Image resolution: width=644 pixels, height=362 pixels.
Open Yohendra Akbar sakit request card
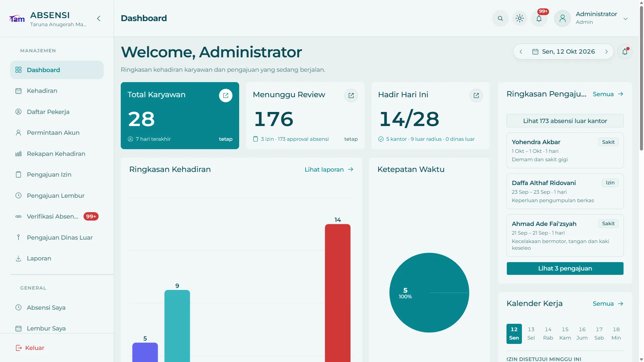click(x=565, y=150)
